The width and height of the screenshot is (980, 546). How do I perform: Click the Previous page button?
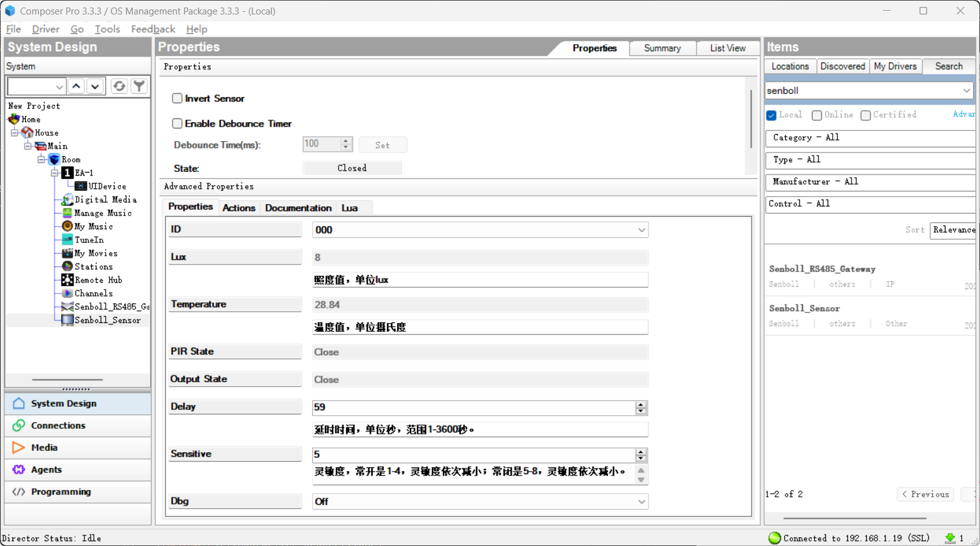coord(925,494)
